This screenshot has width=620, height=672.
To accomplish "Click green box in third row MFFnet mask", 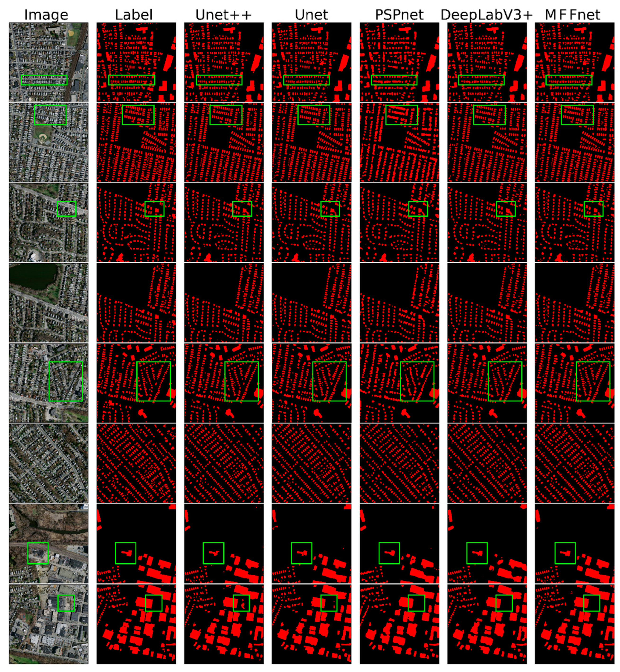I will (x=593, y=209).
